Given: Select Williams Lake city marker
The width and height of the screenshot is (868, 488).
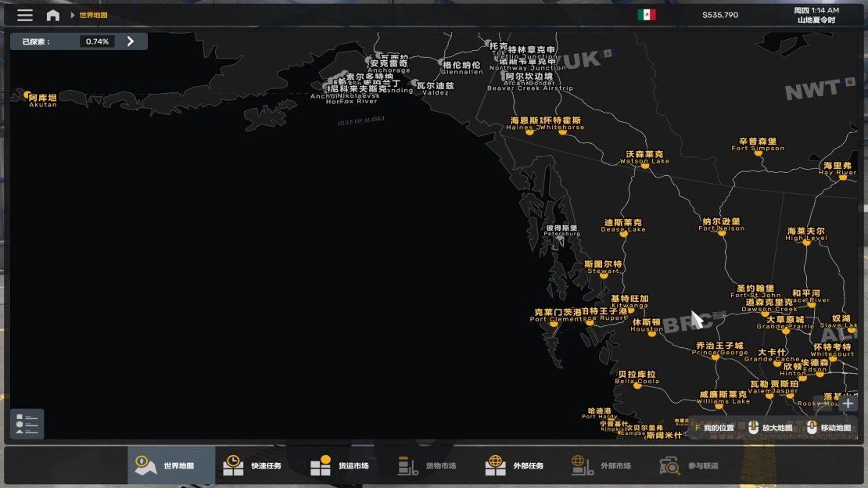Looking at the screenshot, I should 719,406.
